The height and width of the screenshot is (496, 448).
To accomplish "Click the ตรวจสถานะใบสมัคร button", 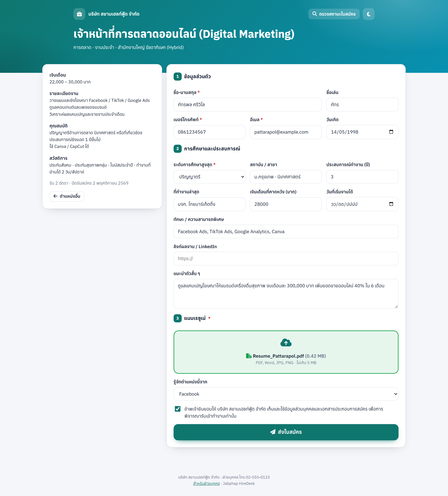I will pos(334,14).
